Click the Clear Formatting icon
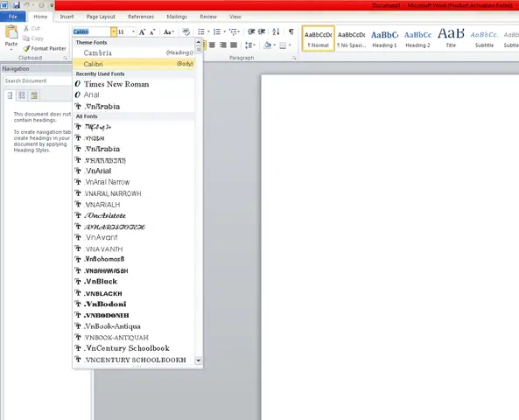519x420 pixels. click(186, 31)
